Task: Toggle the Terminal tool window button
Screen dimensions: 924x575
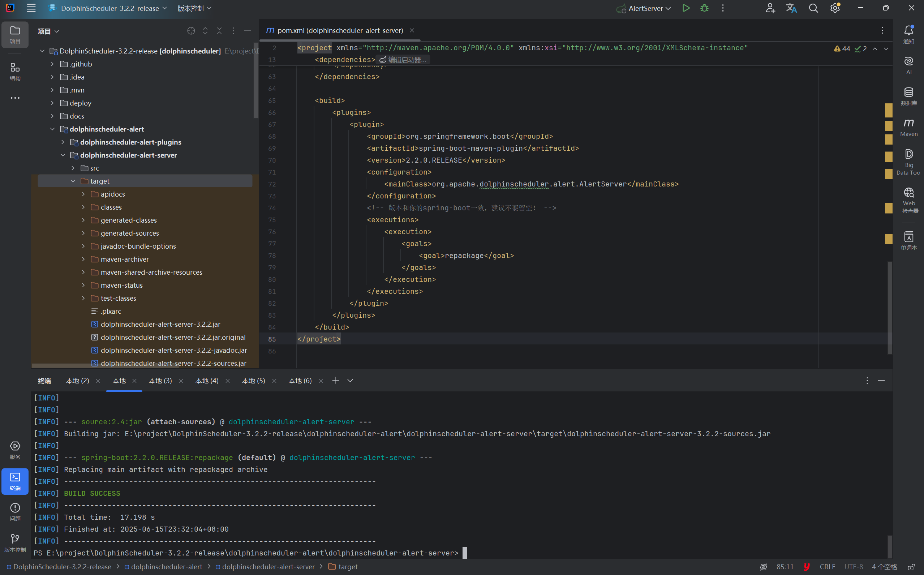Action: 15,481
